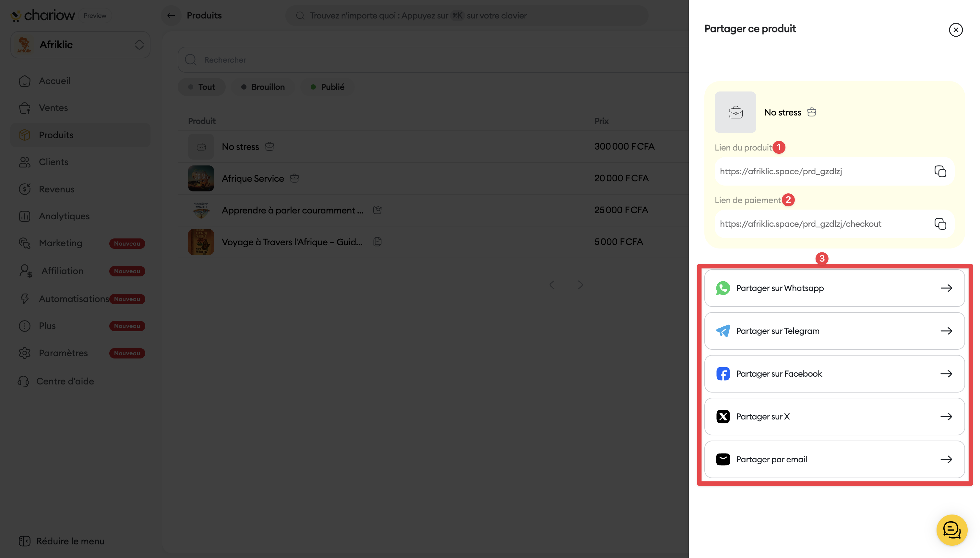The height and width of the screenshot is (558, 980).
Task: Filter products by Brouillon status
Action: coord(263,87)
